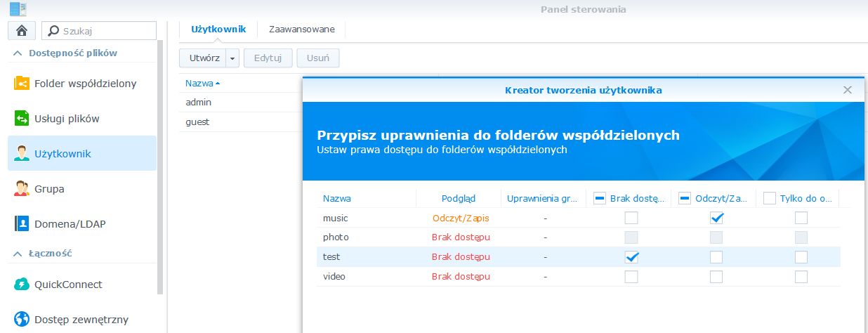Tick Tylko do odczytu checkbox for music

[801, 218]
